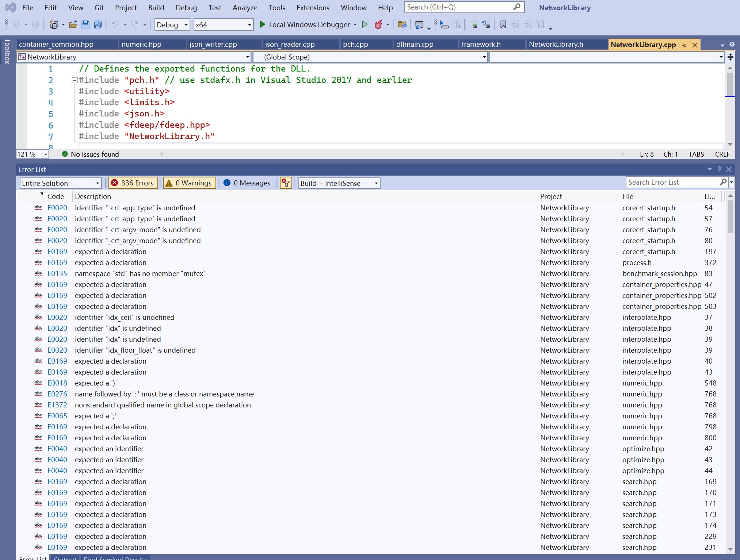This screenshot has height=560, width=740.
Task: Open the Analyze menu
Action: point(245,8)
